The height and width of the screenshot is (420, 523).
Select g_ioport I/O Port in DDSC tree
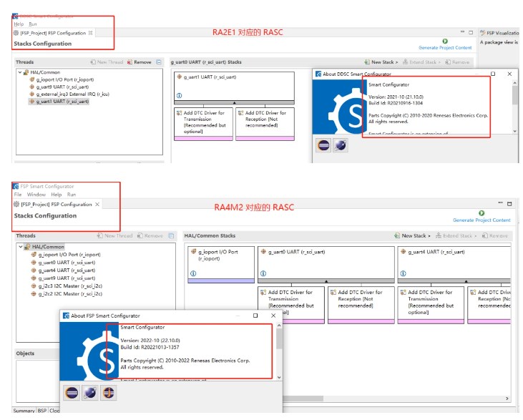click(62, 79)
